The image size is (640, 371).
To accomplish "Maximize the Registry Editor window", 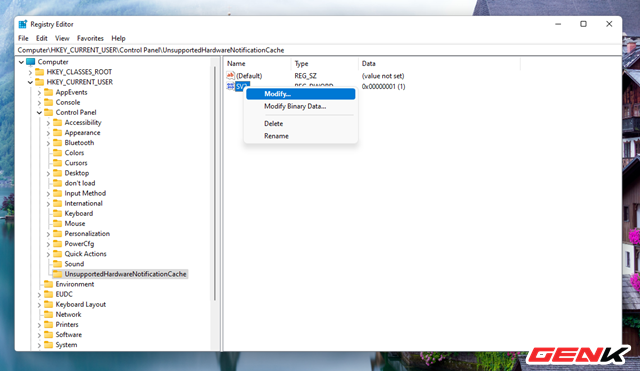I will pos(583,24).
